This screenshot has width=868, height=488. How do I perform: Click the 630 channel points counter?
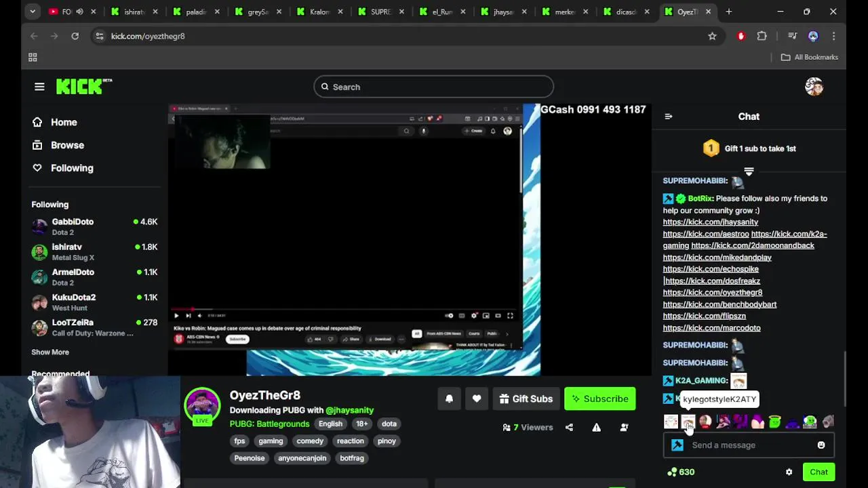click(x=681, y=472)
